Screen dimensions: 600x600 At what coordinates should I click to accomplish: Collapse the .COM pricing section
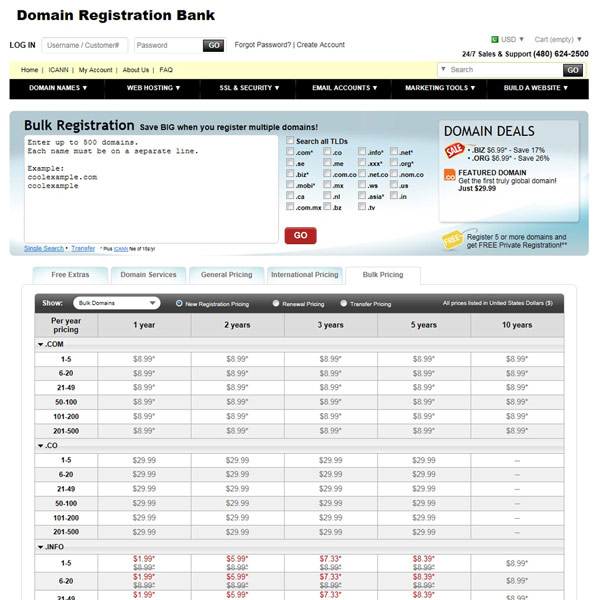pos(40,344)
